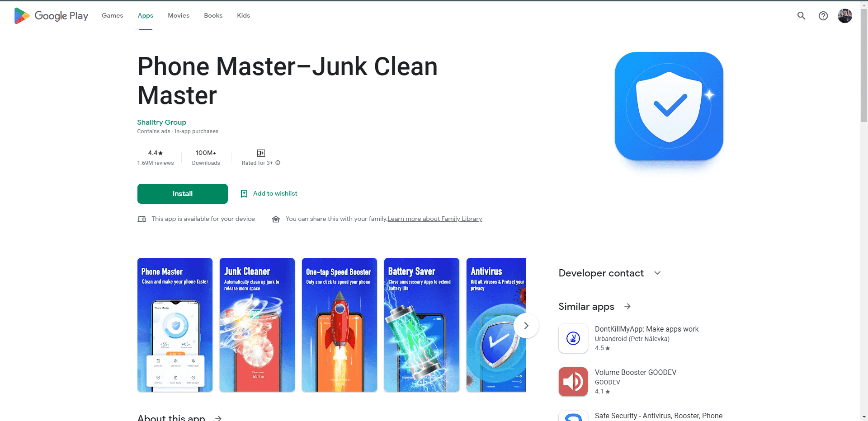
Task: Open the Battery Saver screenshot thumbnail
Action: (422, 325)
